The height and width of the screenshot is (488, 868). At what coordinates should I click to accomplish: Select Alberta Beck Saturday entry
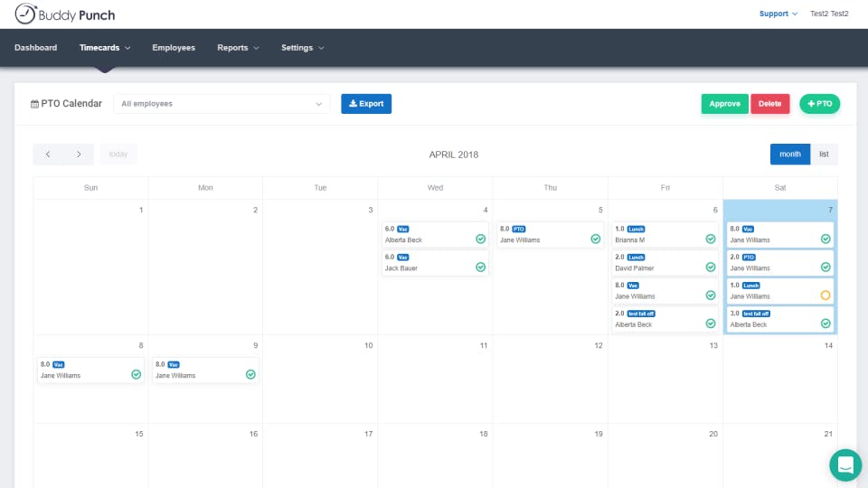780,319
